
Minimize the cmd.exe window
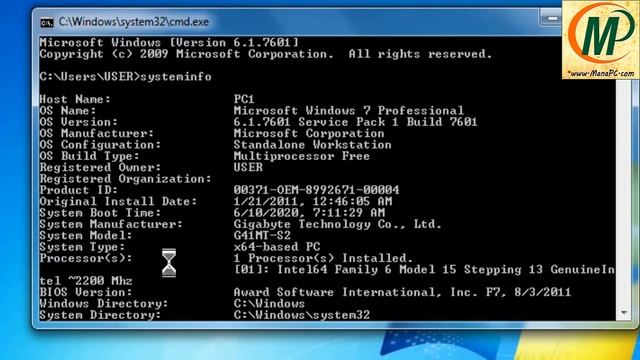tap(551, 18)
